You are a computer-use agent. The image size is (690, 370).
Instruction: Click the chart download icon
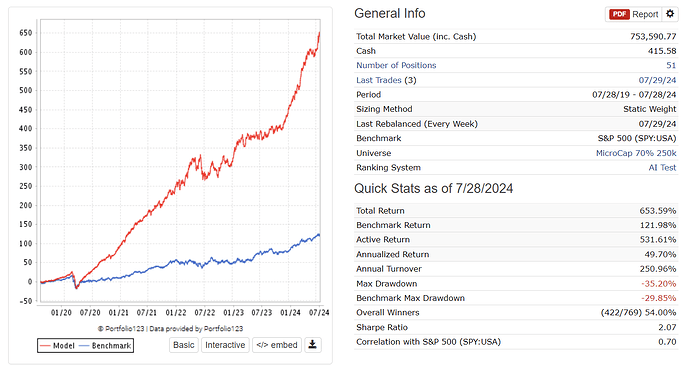[312, 345]
